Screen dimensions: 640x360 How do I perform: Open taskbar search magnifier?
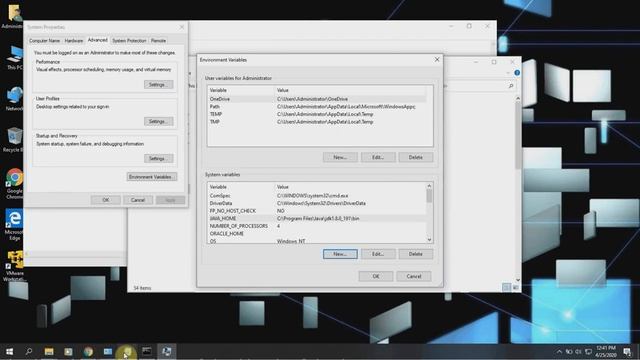coord(29,351)
